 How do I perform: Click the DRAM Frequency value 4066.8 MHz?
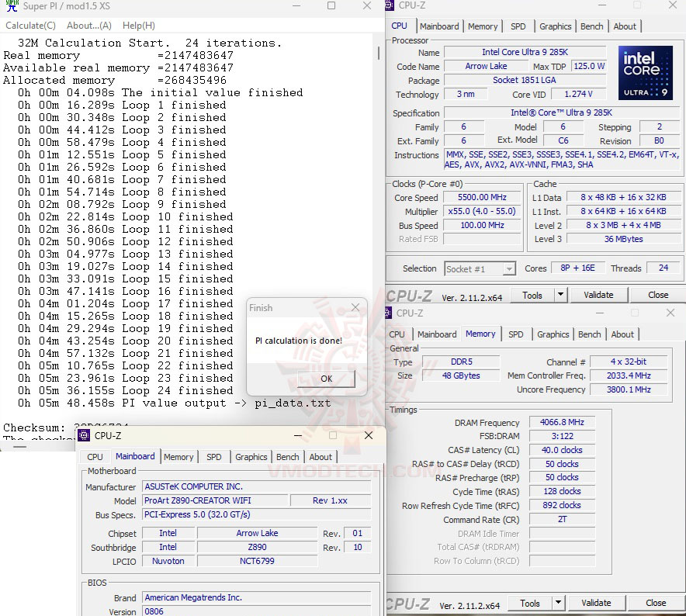(x=562, y=422)
